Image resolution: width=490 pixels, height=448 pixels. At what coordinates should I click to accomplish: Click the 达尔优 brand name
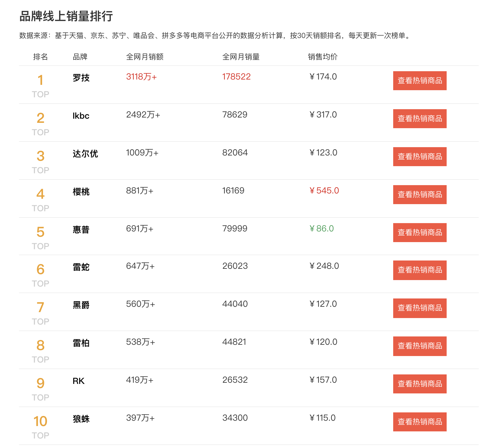pos(85,154)
